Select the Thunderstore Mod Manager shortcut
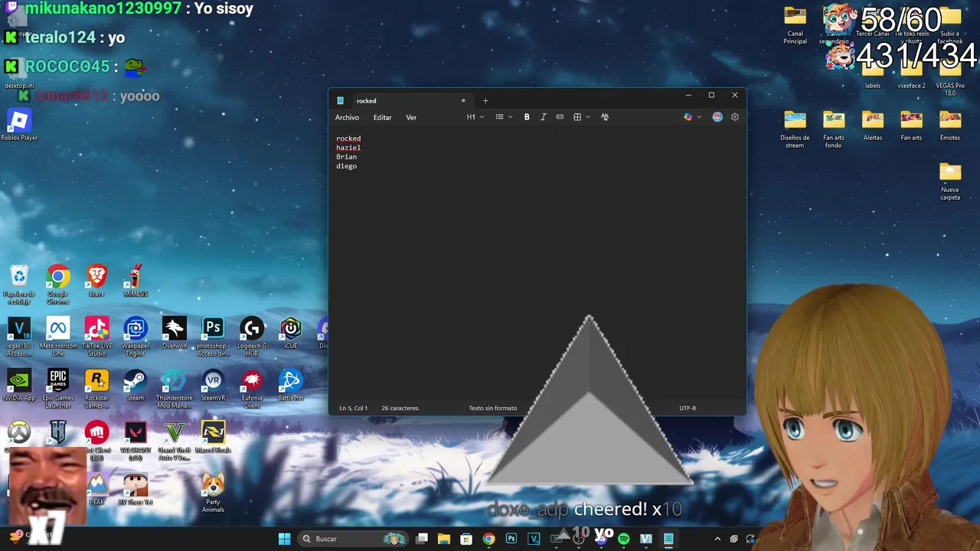980x551 pixels. (x=174, y=389)
